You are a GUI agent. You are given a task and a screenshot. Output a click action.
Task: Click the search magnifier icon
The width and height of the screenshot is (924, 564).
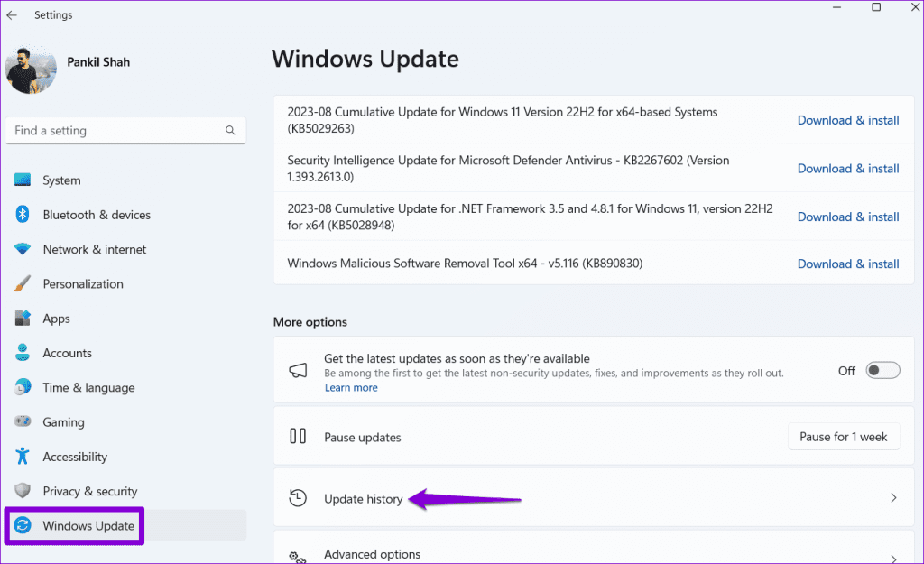[230, 131]
